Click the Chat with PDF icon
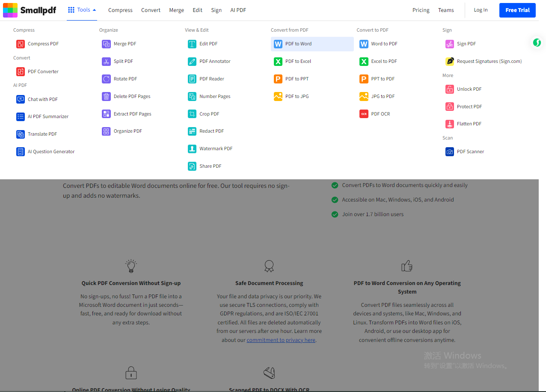546x392 pixels. (x=21, y=99)
